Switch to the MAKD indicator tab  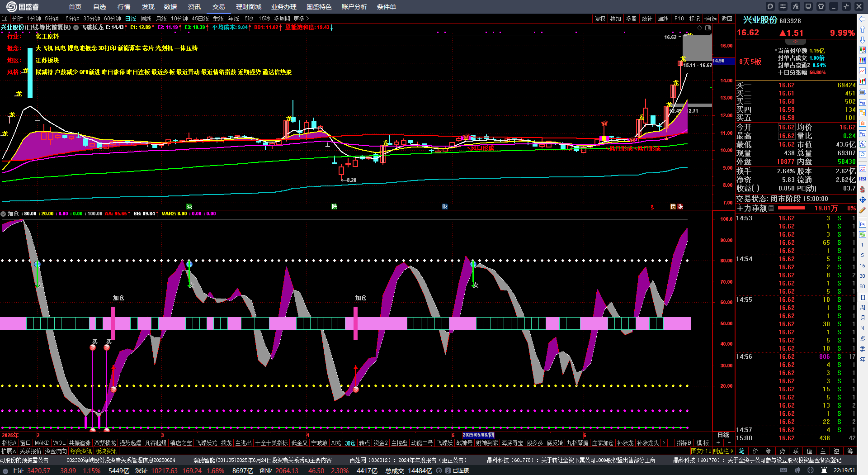point(42,443)
